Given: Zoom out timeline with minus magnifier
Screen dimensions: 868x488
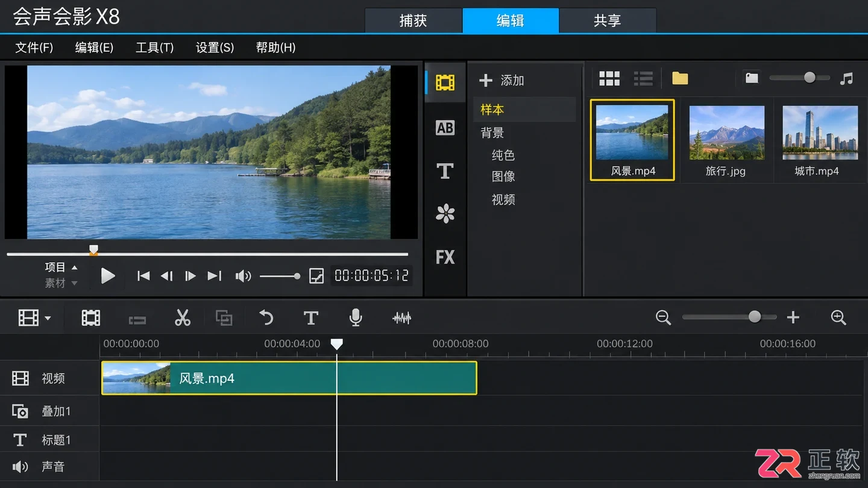Looking at the screenshot, I should tap(664, 318).
